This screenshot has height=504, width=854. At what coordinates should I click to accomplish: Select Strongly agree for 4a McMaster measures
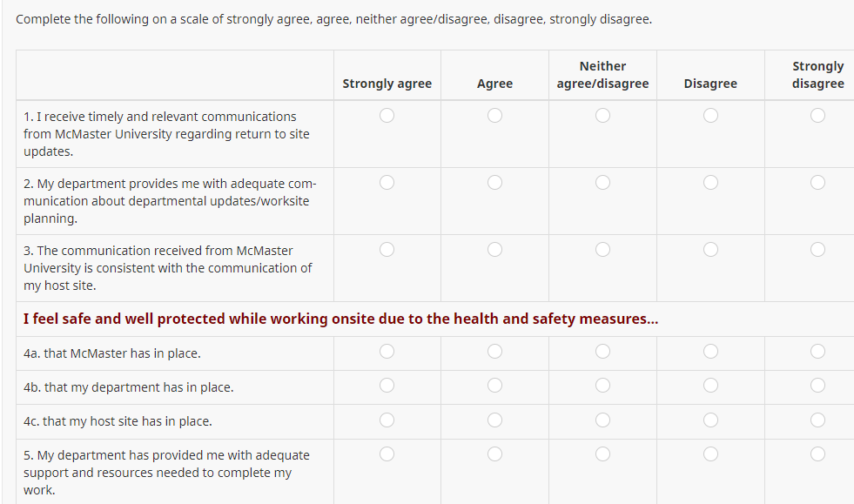click(x=387, y=352)
